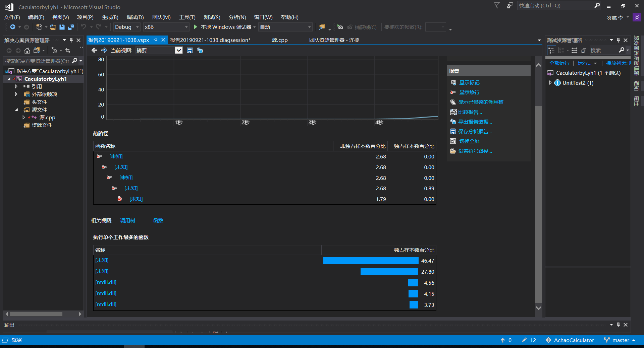Click the back arrow in the report toolbar
The height and width of the screenshot is (348, 644).
(94, 50)
